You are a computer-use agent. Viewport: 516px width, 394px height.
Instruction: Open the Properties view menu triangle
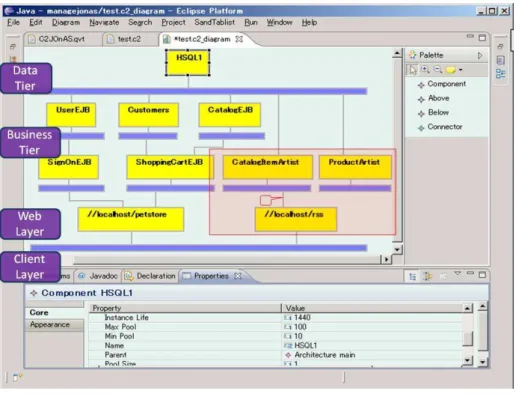point(458,274)
